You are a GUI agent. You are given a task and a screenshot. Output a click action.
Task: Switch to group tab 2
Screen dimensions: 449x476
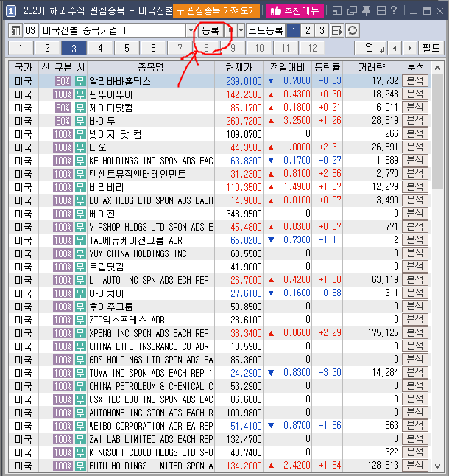click(47, 48)
